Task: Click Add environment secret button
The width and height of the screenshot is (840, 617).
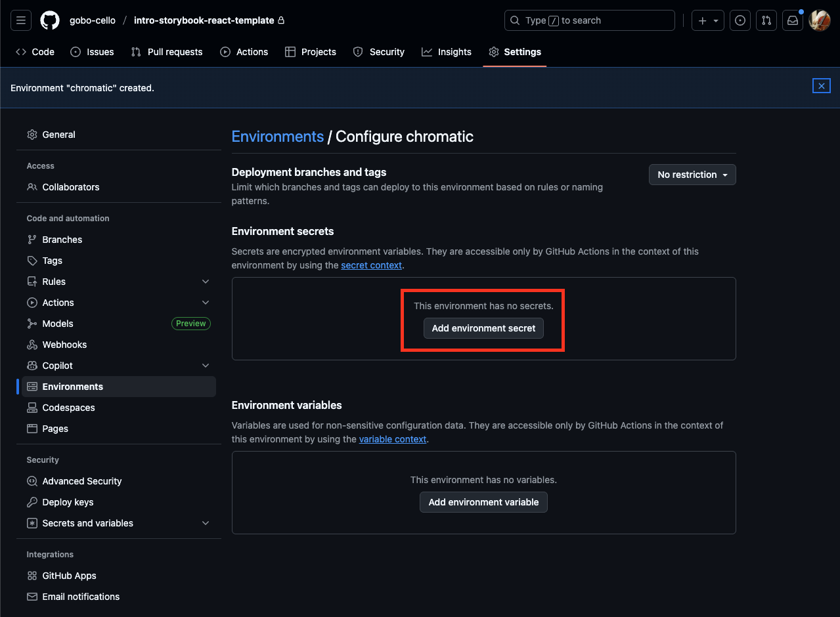Action: point(483,328)
